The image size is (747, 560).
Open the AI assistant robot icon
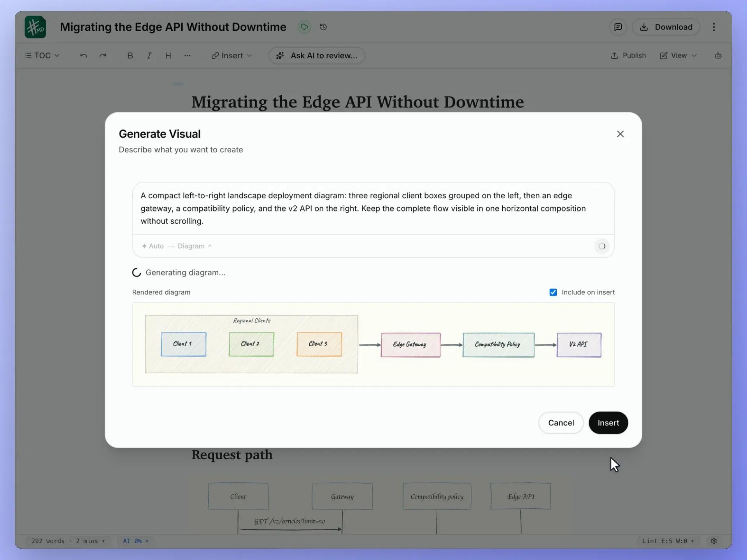click(x=718, y=56)
